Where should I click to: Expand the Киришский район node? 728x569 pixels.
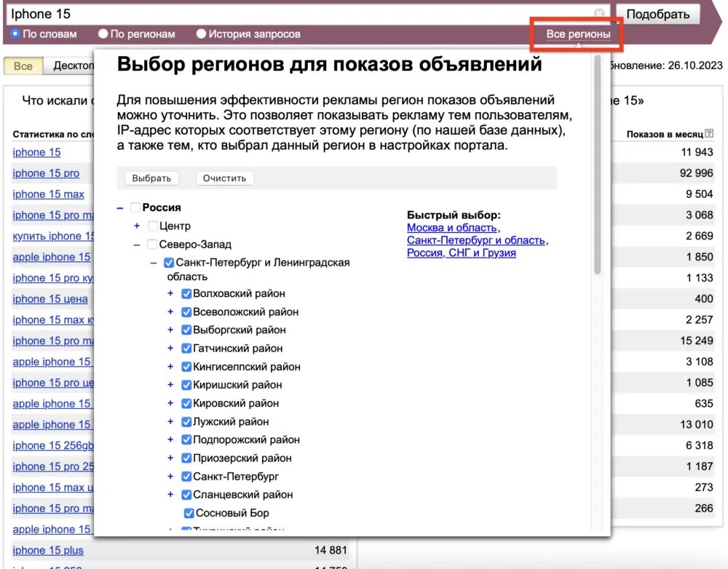pos(170,385)
